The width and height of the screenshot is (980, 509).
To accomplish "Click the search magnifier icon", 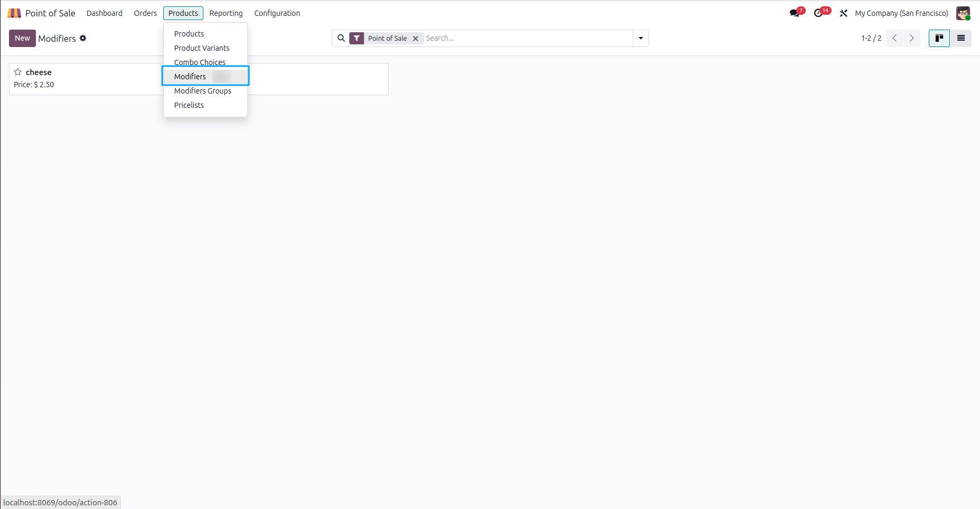I will [x=341, y=38].
